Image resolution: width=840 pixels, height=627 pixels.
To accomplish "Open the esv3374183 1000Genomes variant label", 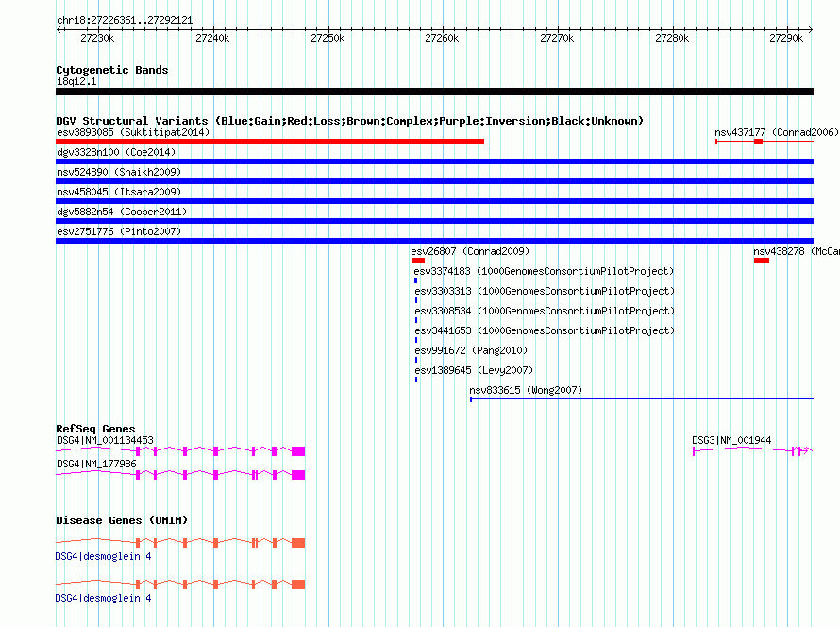I will coord(544,271).
